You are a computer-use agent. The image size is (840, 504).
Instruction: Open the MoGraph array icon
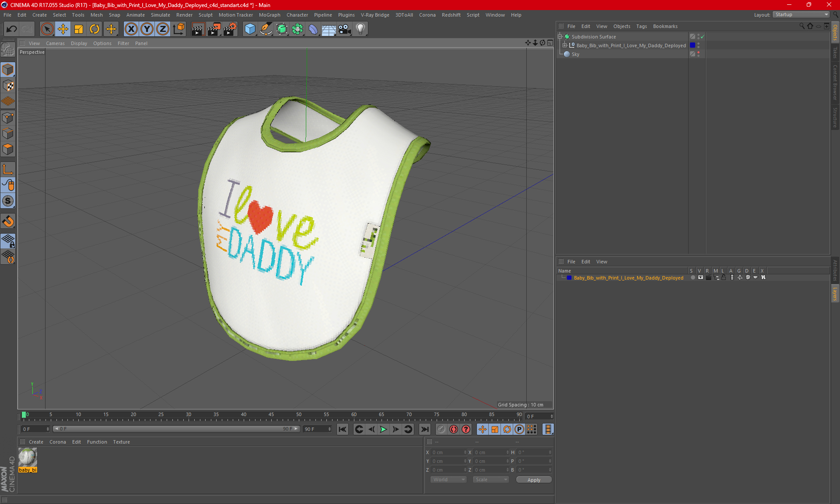click(x=297, y=29)
